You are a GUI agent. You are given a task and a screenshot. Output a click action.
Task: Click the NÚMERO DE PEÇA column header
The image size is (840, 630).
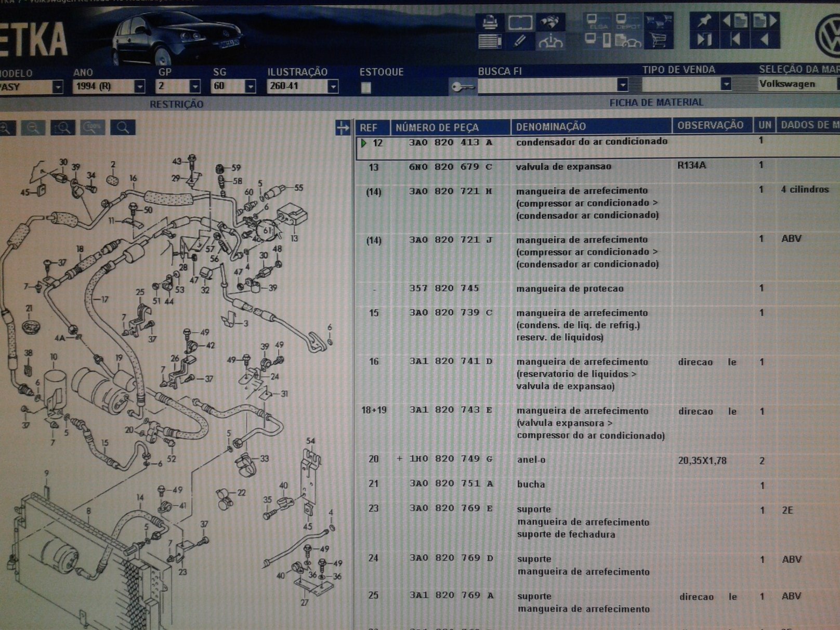pyautogui.click(x=450, y=127)
